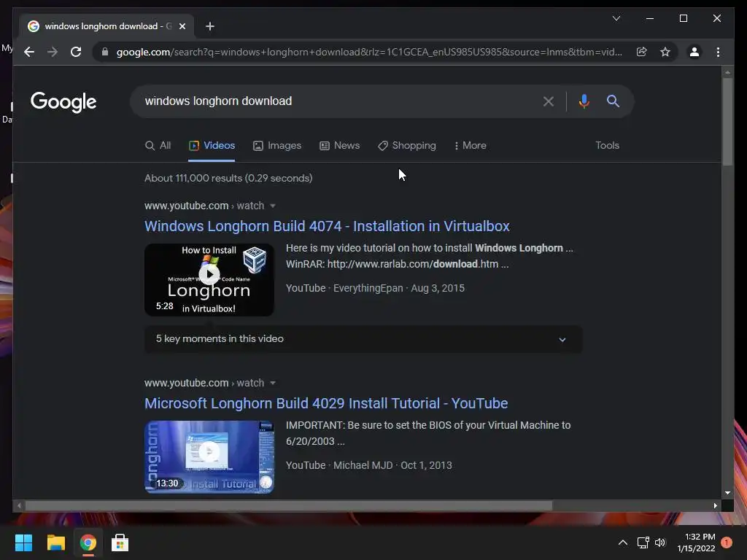
Task: Click the second www.youtube.com watch breadcrumb
Action: (204, 384)
